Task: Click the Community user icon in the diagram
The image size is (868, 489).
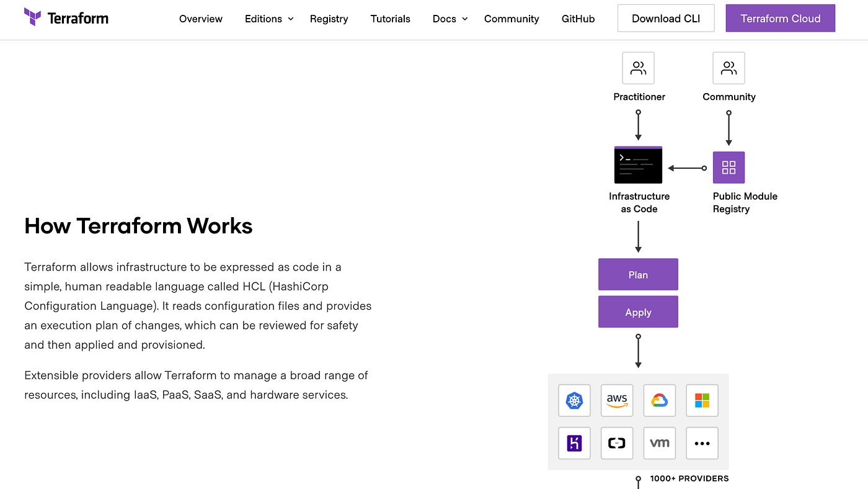Action: (x=728, y=68)
